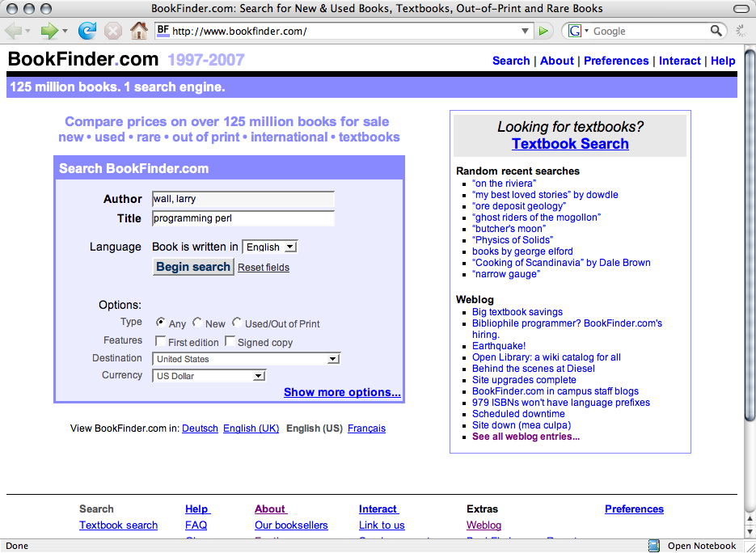Open recent search "ore deposit geology"

[519, 206]
